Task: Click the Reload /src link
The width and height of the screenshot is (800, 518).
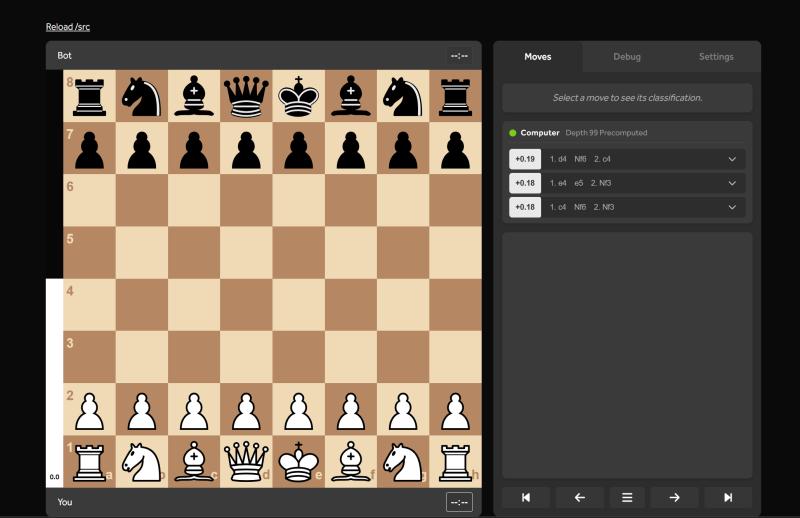Action: coord(68,27)
